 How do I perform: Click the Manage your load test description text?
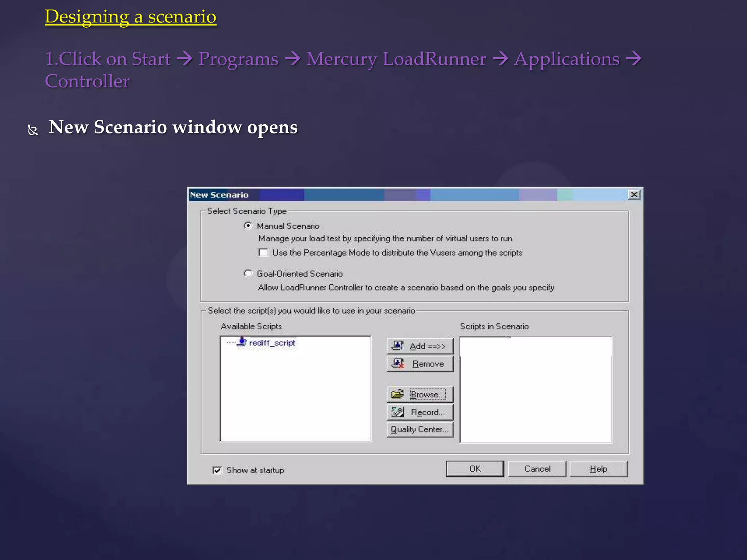(x=385, y=238)
